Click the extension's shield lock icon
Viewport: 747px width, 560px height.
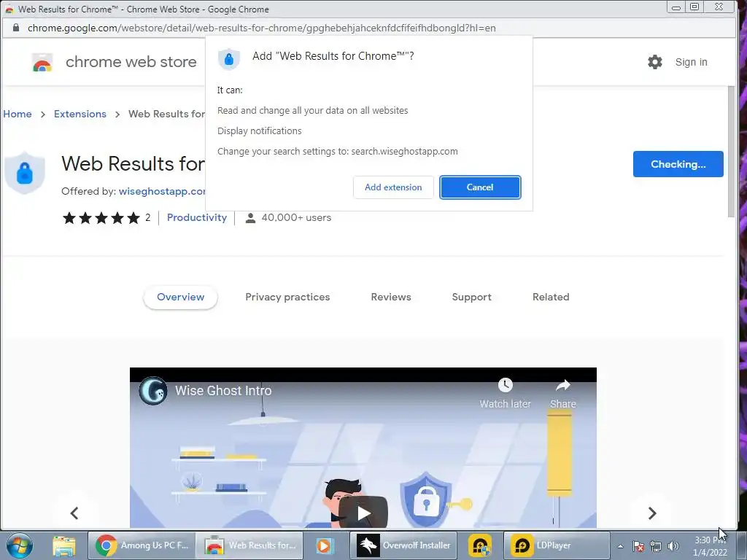coord(25,173)
